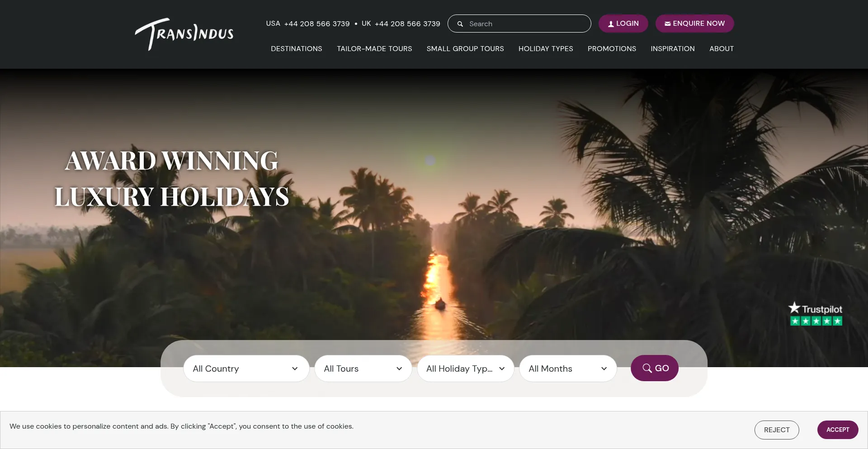Click the INSPIRATION menu item
This screenshot has height=449, width=868.
tap(673, 49)
